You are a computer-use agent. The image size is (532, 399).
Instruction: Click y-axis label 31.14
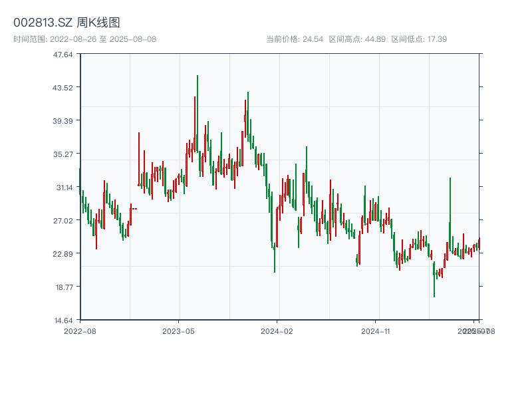(x=65, y=188)
